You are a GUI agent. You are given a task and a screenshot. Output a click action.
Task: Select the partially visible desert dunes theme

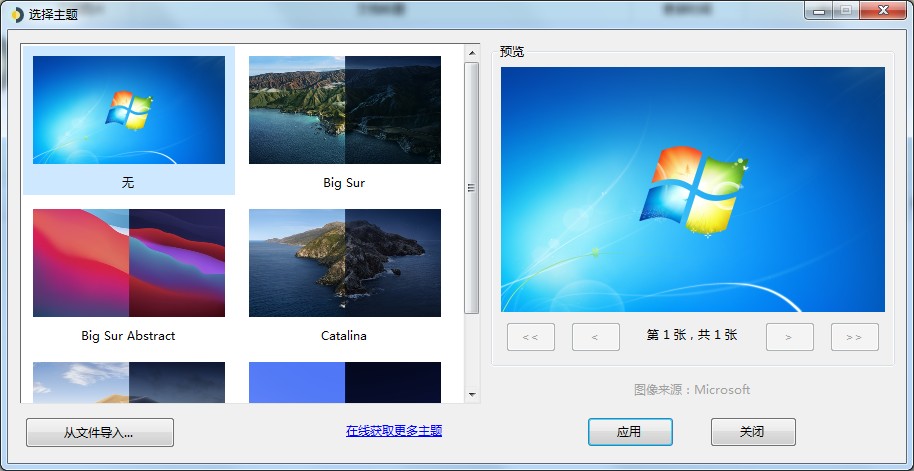click(129, 382)
